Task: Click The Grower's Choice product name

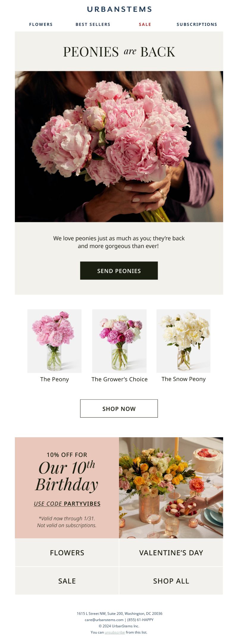Action: pyautogui.click(x=119, y=379)
